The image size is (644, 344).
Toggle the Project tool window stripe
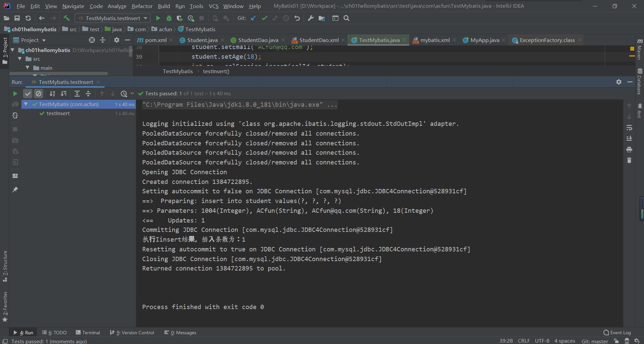click(5, 51)
